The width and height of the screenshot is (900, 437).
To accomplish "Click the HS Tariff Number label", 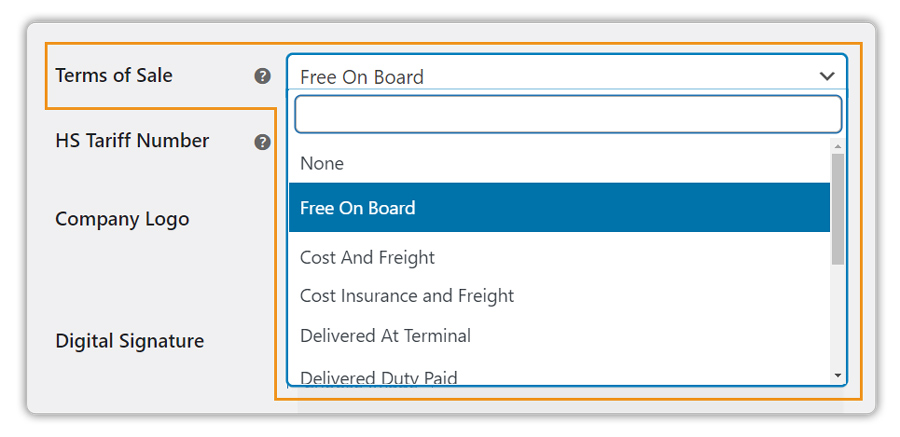I will 132,141.
